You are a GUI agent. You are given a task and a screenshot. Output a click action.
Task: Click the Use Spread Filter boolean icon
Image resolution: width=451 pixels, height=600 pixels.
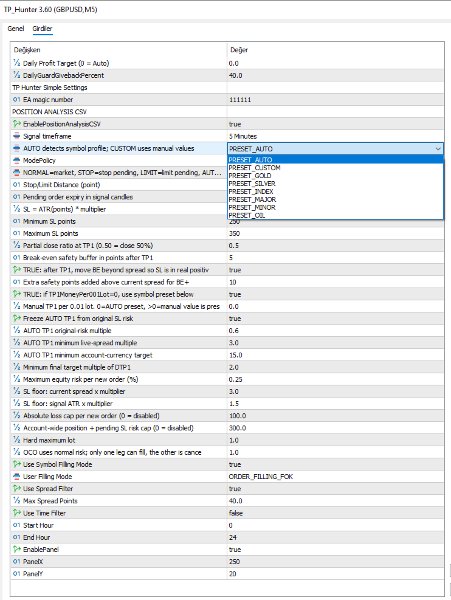(16, 489)
